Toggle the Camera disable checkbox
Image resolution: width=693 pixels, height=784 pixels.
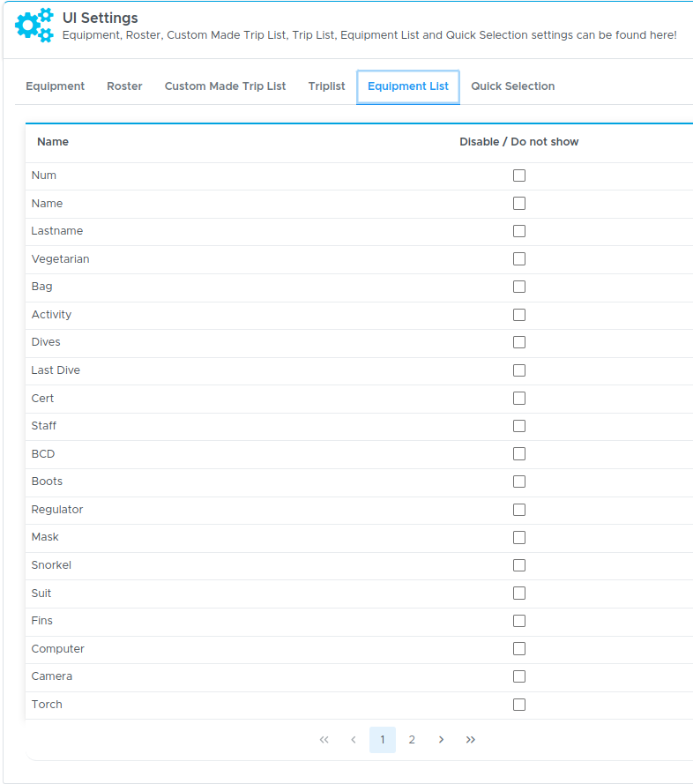[x=519, y=676]
